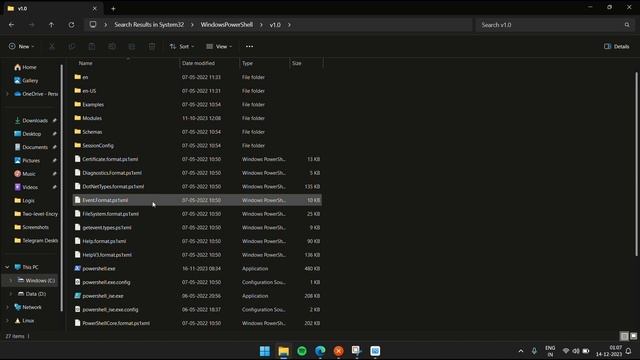Expand the Network tree node
Viewport: 640px width, 360px height.
point(7,307)
